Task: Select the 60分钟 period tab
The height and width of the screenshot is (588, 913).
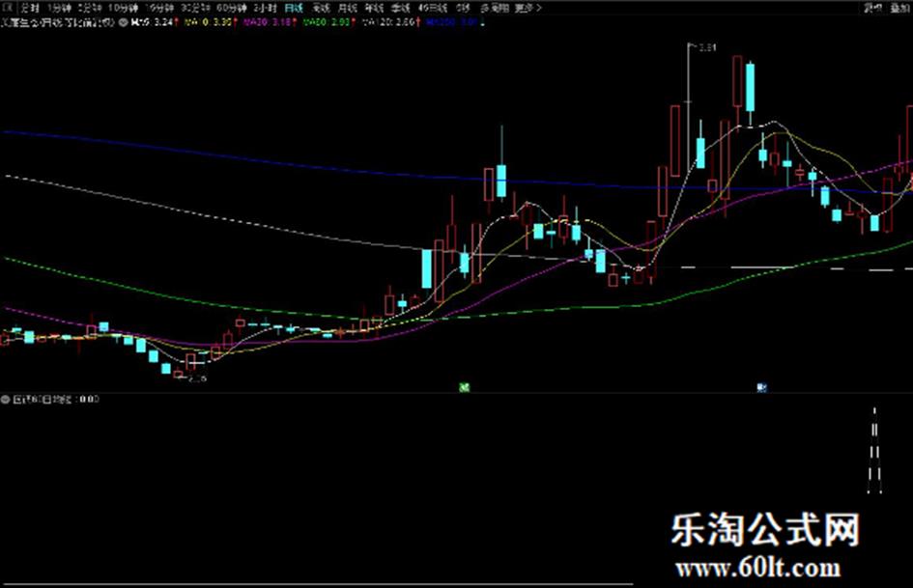Action: (231, 8)
